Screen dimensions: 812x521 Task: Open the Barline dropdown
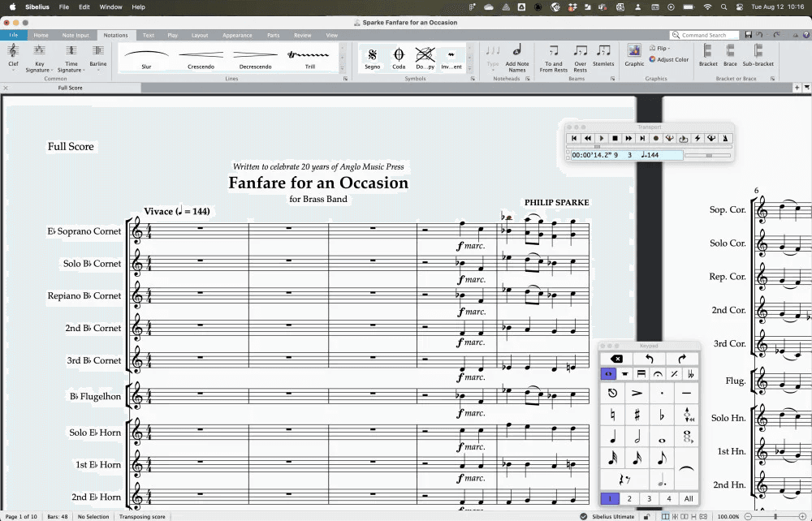[98, 57]
